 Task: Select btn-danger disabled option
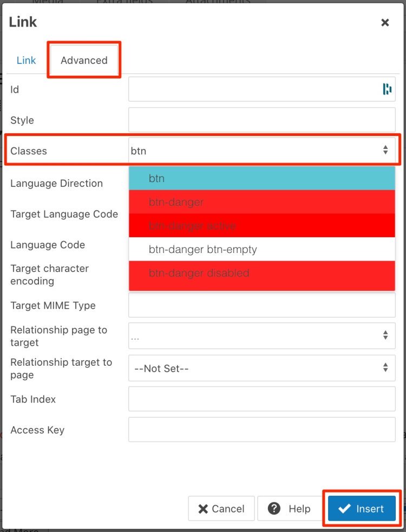[x=262, y=274]
